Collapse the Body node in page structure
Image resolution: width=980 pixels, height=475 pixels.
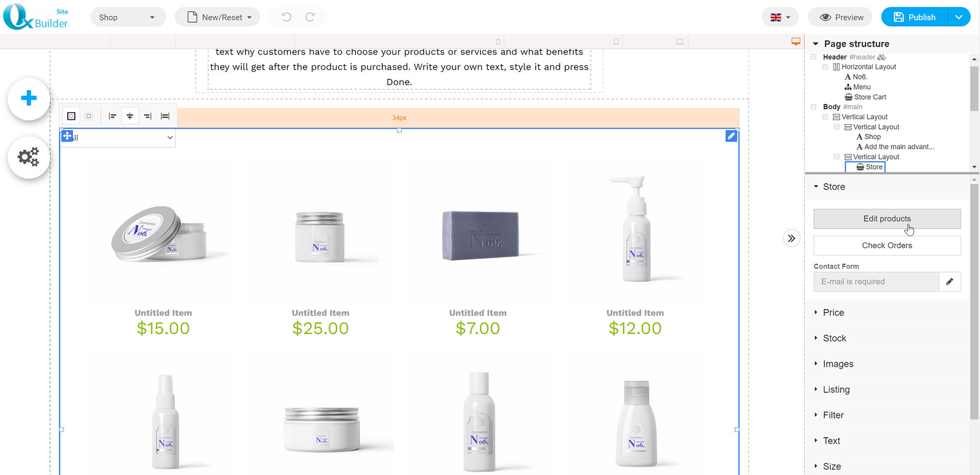tap(813, 107)
